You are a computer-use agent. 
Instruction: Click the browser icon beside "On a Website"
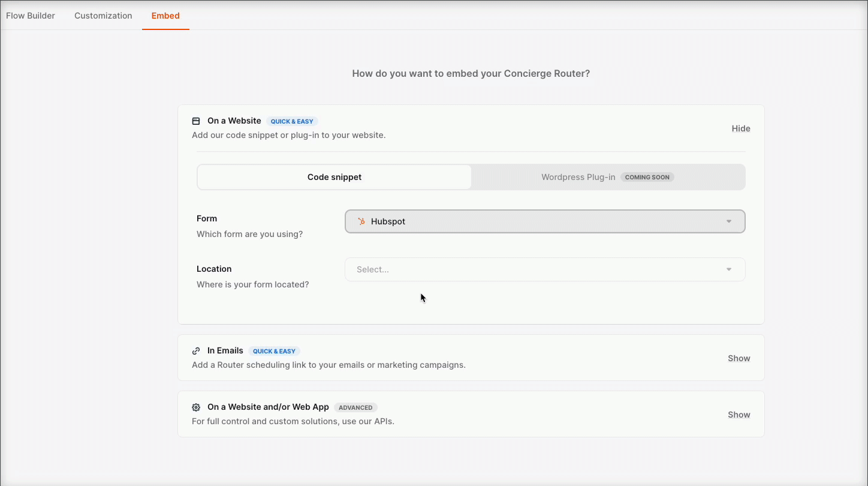click(x=196, y=121)
